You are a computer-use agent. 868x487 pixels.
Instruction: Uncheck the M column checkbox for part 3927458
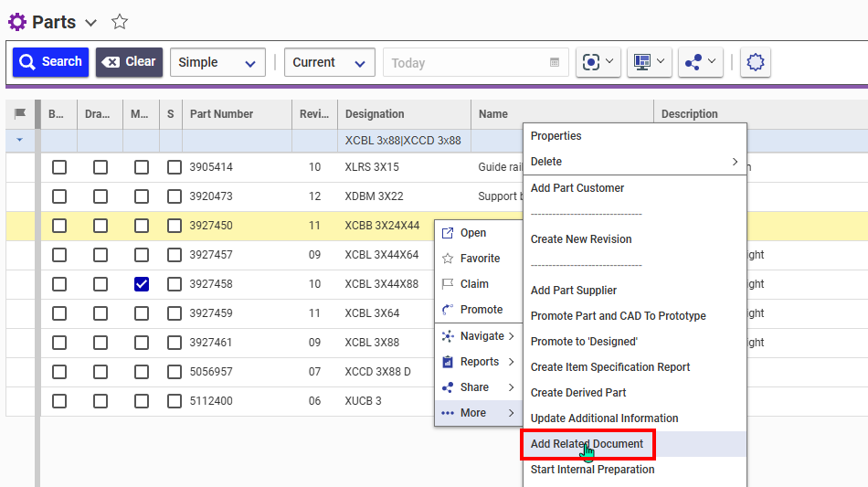point(141,284)
